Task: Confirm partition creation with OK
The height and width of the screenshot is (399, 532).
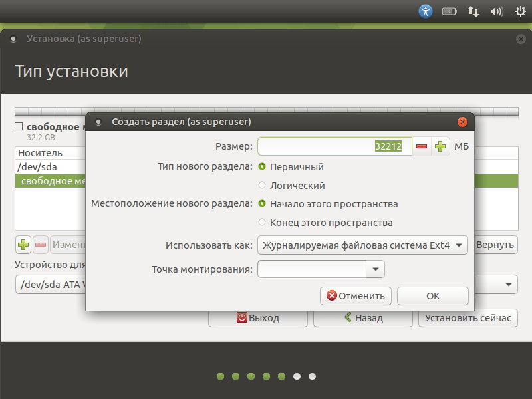Action: 432,295
